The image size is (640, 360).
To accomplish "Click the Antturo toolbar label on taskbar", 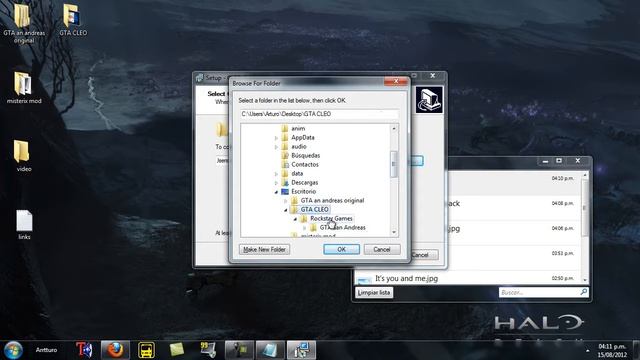I will 46,350.
